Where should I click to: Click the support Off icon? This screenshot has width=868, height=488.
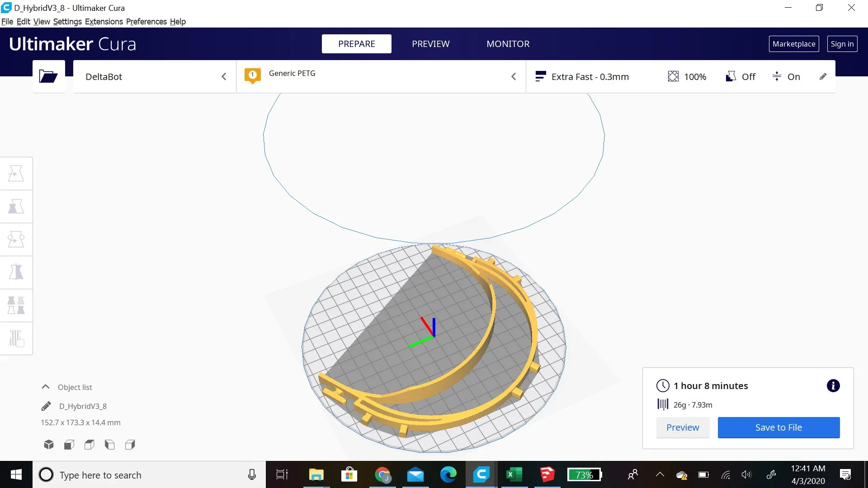tap(731, 76)
